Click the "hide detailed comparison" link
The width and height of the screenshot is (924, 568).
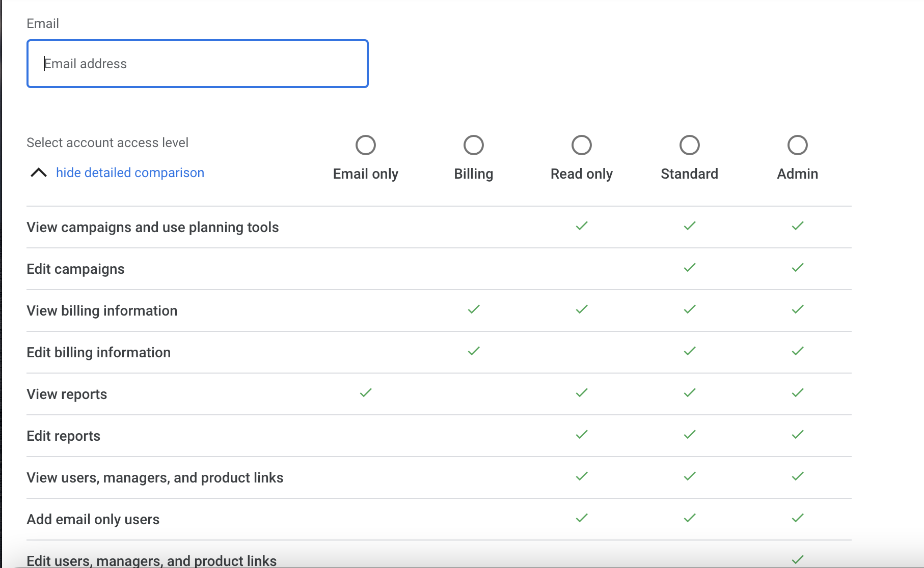(x=130, y=173)
